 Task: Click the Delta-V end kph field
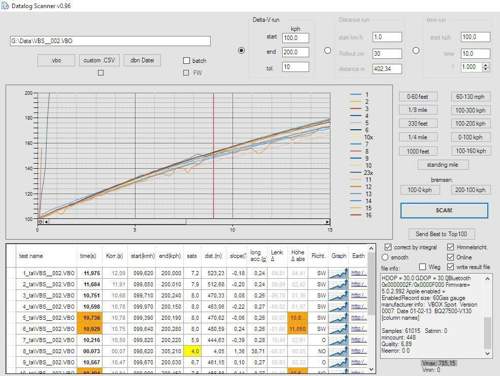point(296,52)
